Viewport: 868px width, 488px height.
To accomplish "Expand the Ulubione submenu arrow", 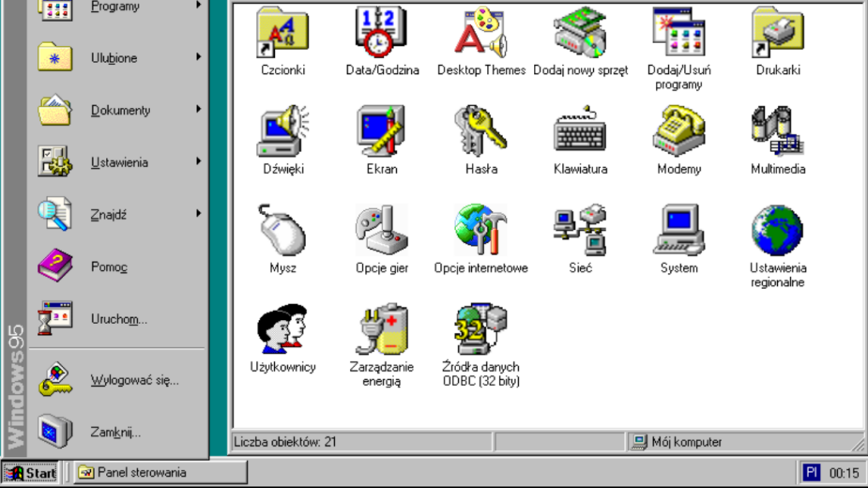I will (x=198, y=57).
